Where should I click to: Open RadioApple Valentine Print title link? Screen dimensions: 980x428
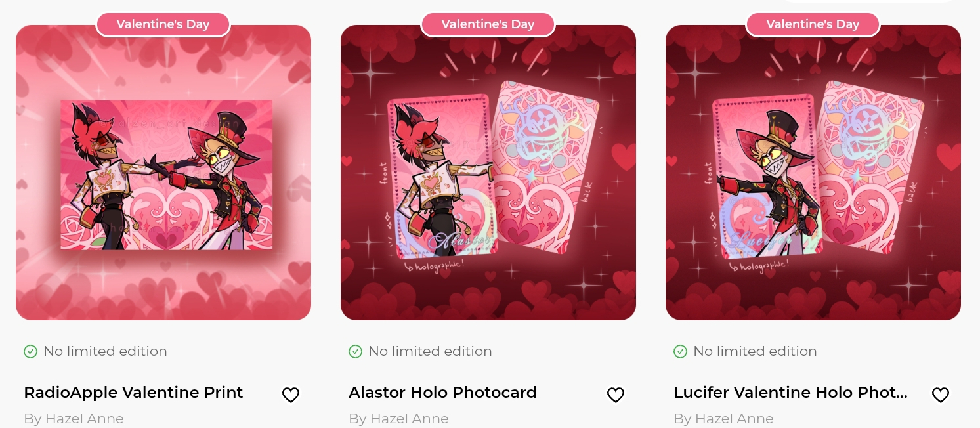click(x=133, y=393)
